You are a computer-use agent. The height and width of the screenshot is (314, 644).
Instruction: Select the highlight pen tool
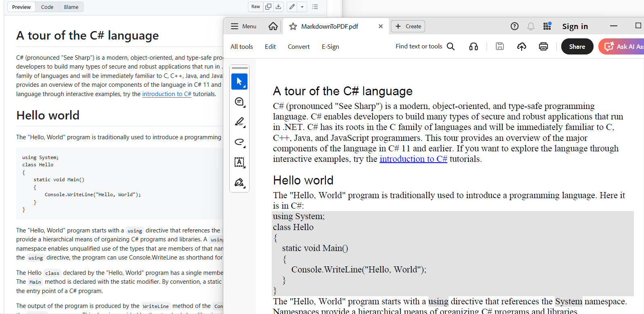(x=239, y=122)
